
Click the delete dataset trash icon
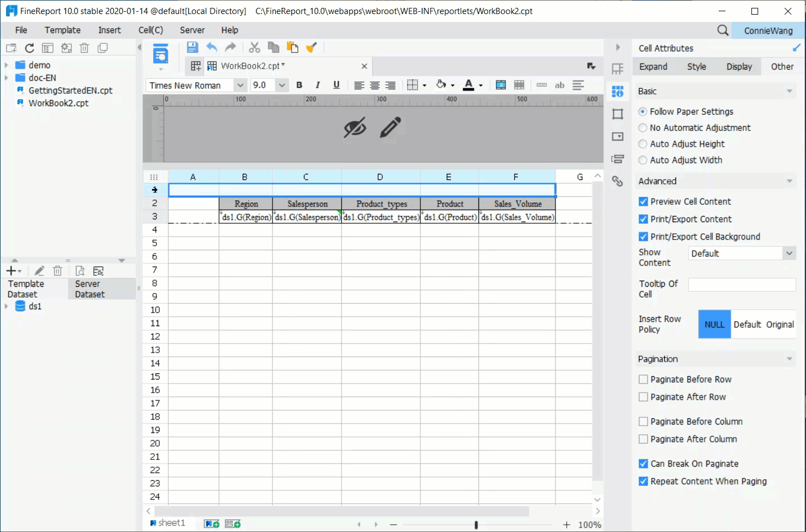pyautogui.click(x=57, y=271)
